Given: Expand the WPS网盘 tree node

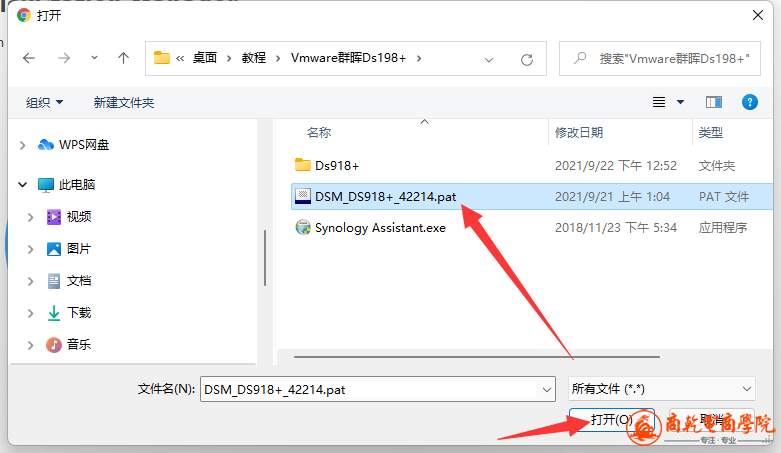Looking at the screenshot, I should click(22, 145).
